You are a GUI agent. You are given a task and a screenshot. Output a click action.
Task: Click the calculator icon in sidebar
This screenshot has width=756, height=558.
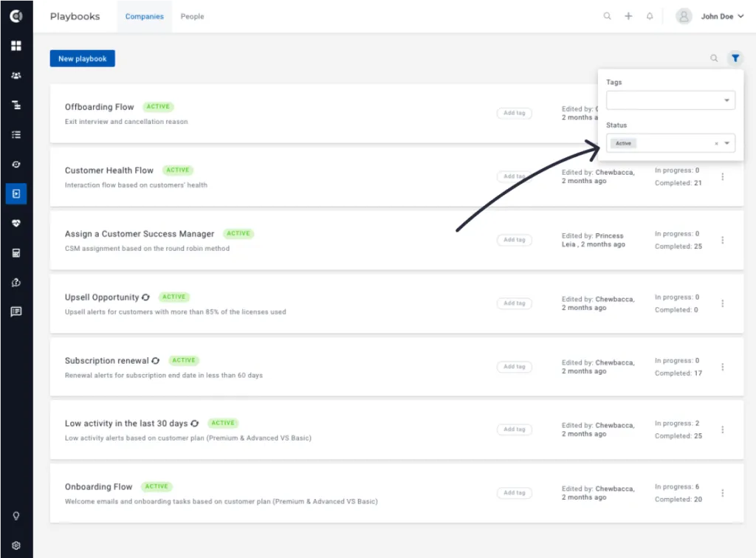[16, 253]
